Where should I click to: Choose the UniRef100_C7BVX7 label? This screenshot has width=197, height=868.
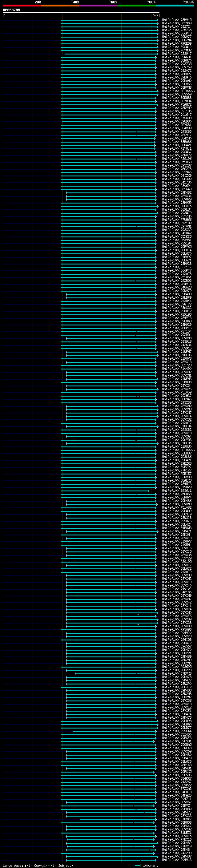177,819
